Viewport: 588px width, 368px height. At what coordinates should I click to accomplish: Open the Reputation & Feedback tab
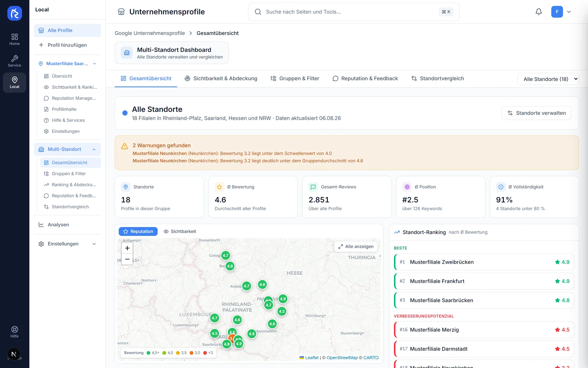pyautogui.click(x=365, y=78)
